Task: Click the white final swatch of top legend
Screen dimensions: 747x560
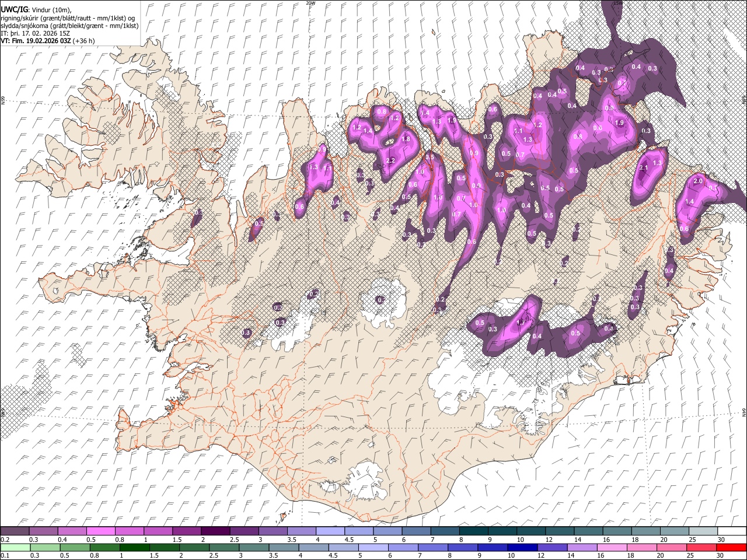Action: [x=731, y=531]
